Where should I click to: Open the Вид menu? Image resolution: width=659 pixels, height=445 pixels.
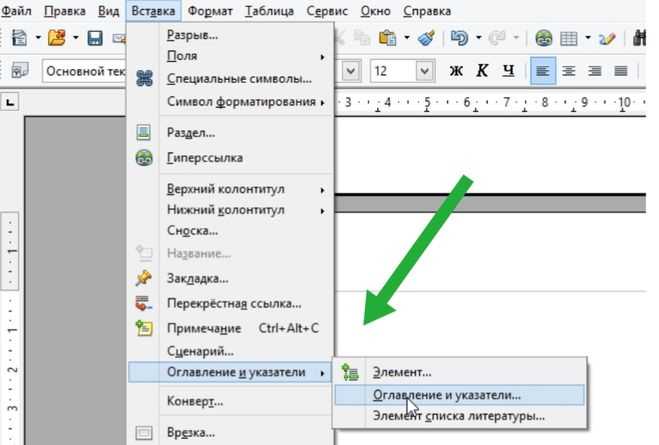[x=108, y=11]
